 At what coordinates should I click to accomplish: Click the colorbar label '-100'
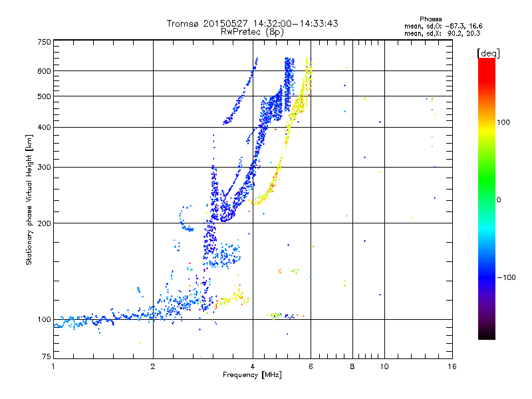506,277
